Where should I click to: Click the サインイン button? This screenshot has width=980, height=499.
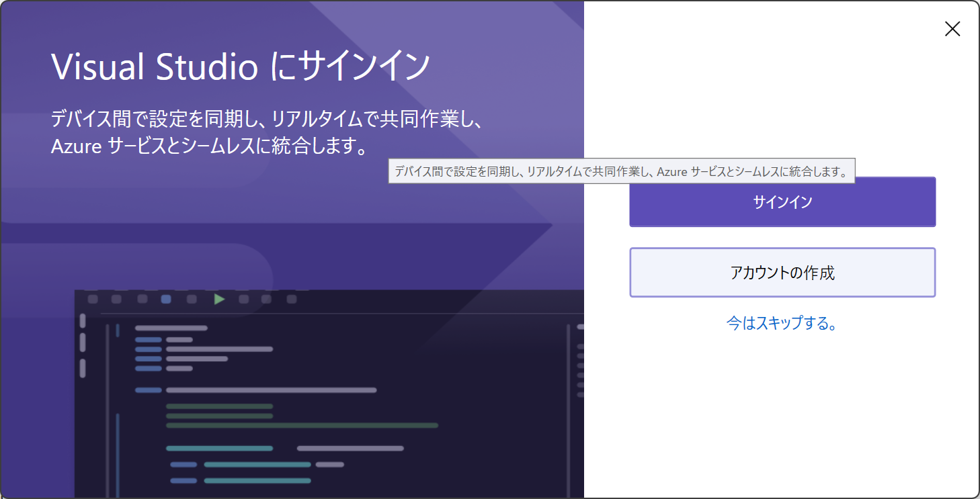pyautogui.click(x=782, y=201)
